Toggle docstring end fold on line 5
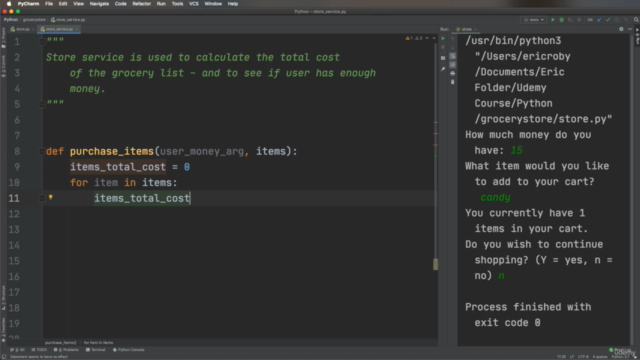 coord(42,104)
